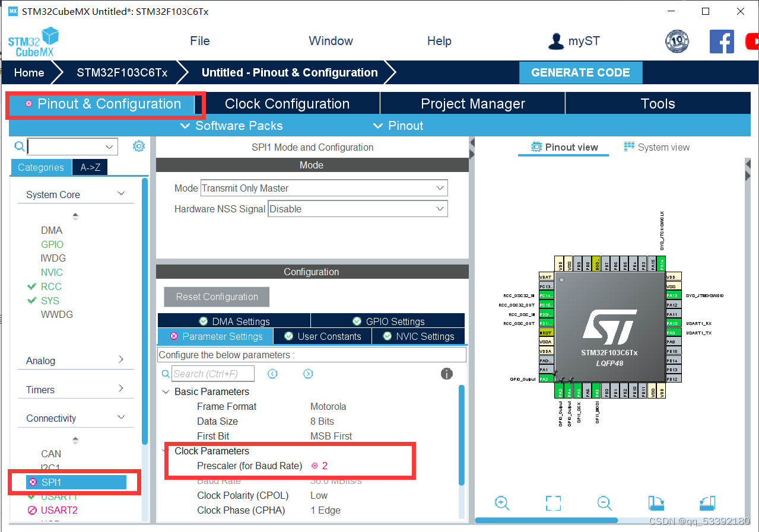The image size is (759, 532).
Task: Open the NVIC Settings tab
Action: coord(418,336)
